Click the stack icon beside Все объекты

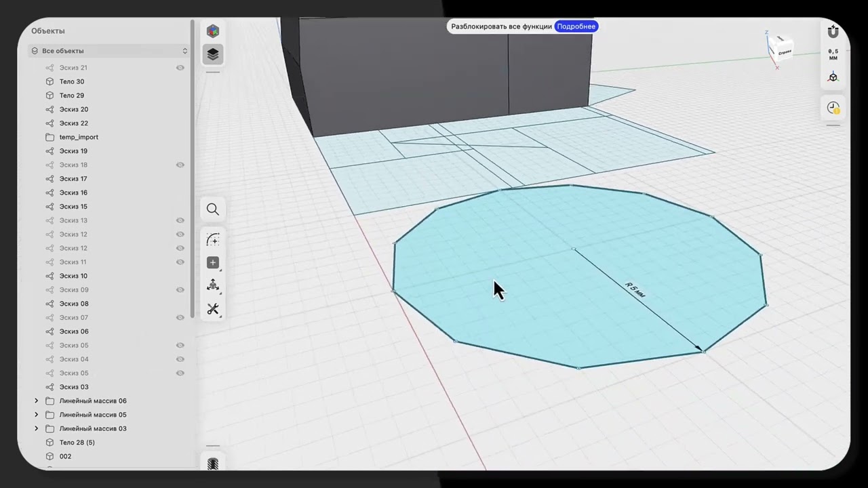click(35, 51)
